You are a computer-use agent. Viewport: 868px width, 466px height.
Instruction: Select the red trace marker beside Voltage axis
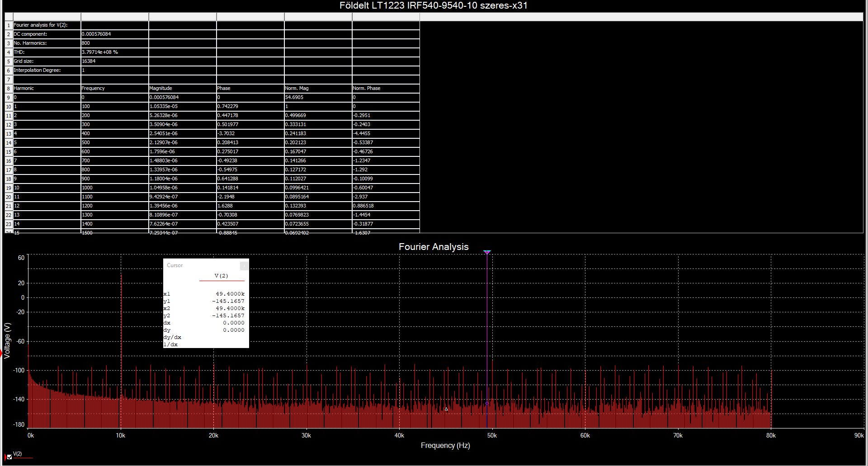coord(2,354)
